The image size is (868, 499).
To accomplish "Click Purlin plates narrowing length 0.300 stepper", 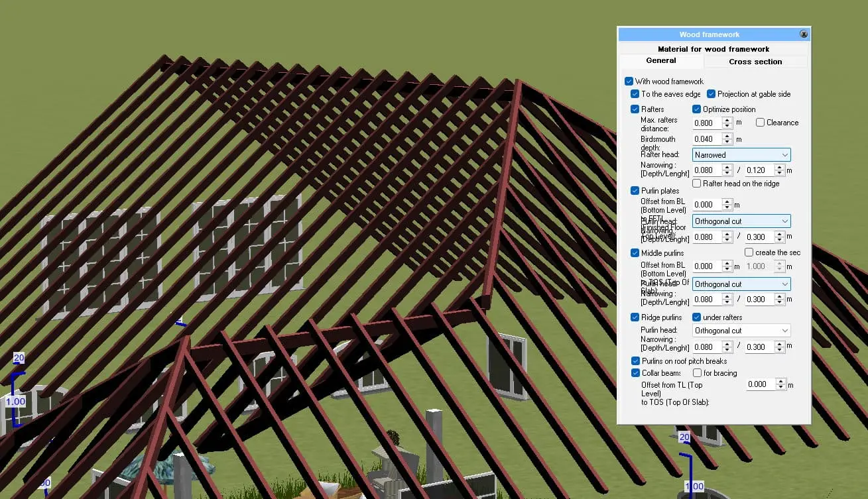I will 779,237.
